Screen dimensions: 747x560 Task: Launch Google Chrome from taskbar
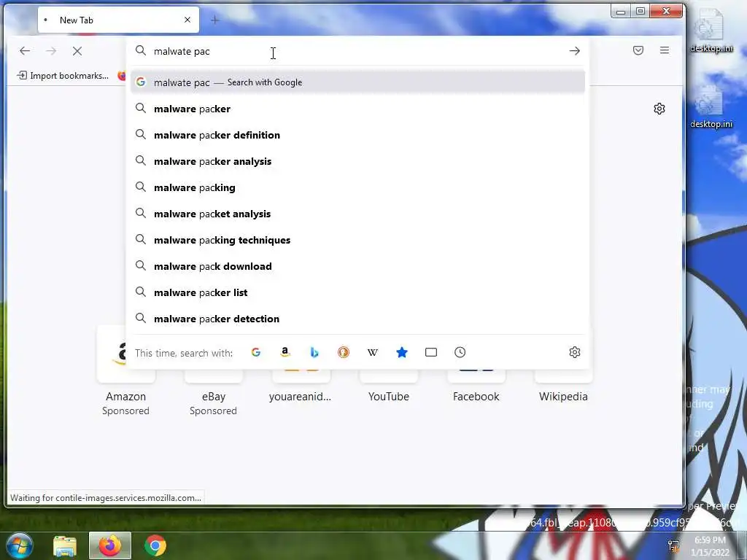pyautogui.click(x=155, y=545)
